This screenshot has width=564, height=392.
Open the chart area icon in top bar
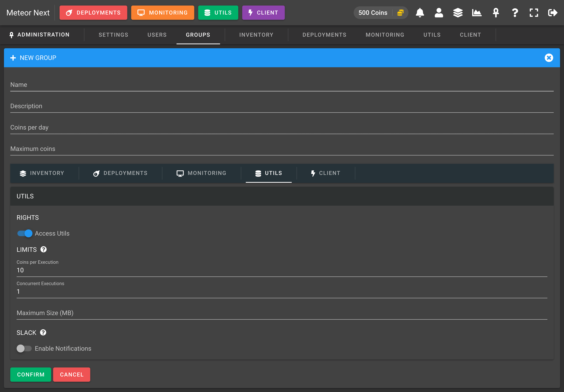point(477,13)
